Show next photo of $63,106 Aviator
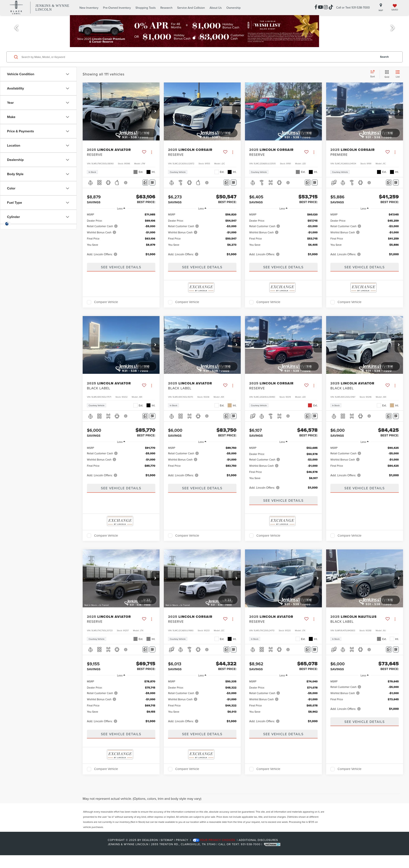The width and height of the screenshot is (409, 868). [155, 111]
